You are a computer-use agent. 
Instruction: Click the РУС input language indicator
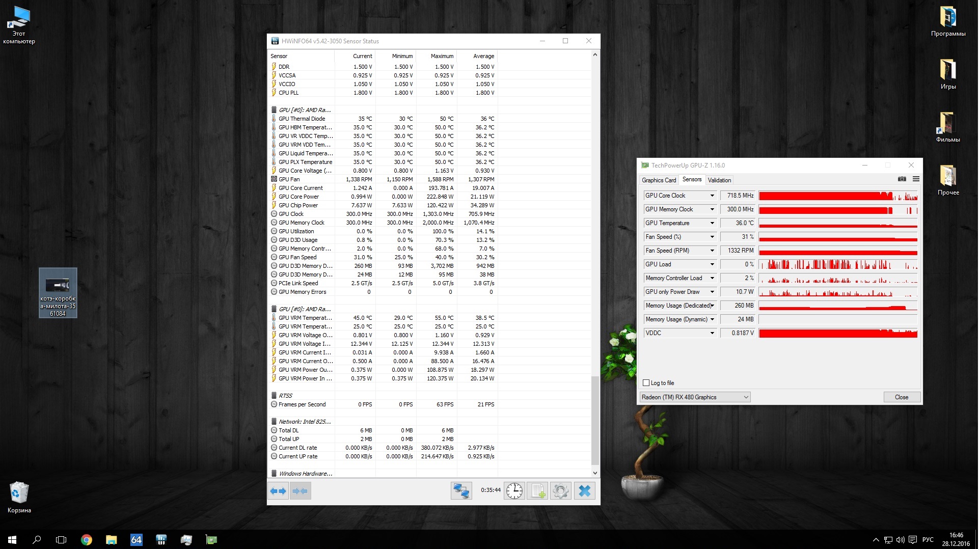[928, 540]
